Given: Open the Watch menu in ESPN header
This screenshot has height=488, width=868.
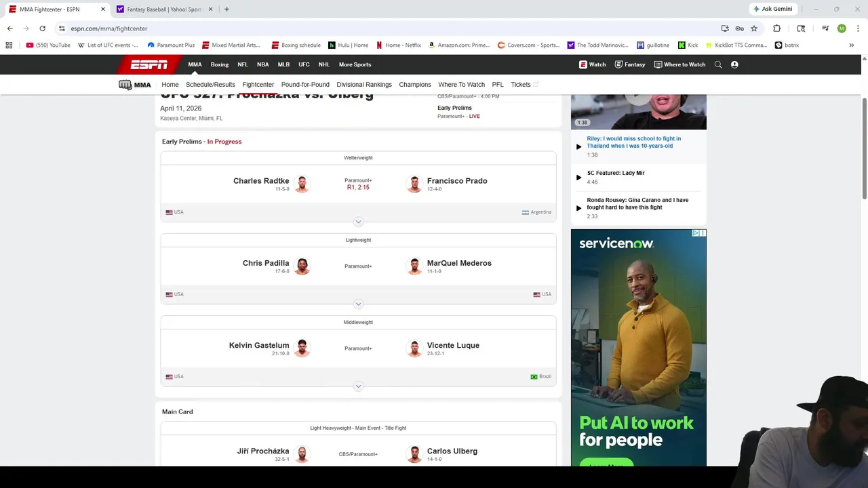Looking at the screenshot, I should (593, 64).
